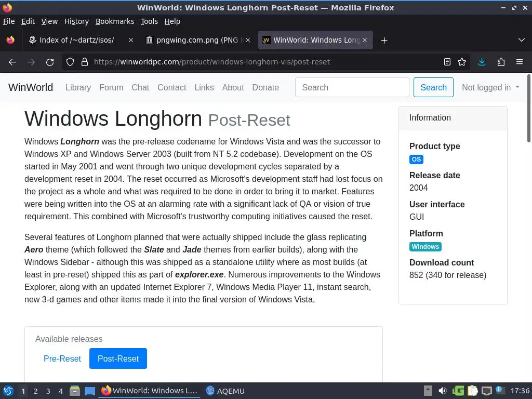Switch to workspace 2 in pager

36,391
